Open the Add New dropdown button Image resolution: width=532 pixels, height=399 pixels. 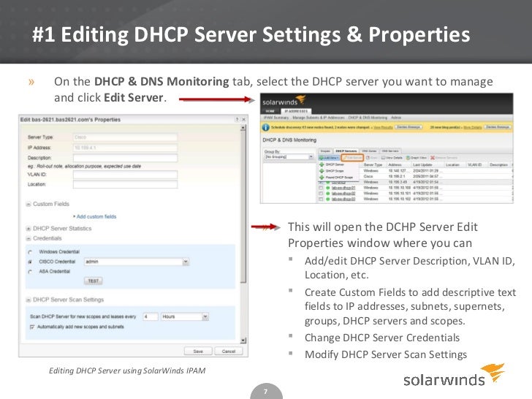click(x=329, y=158)
